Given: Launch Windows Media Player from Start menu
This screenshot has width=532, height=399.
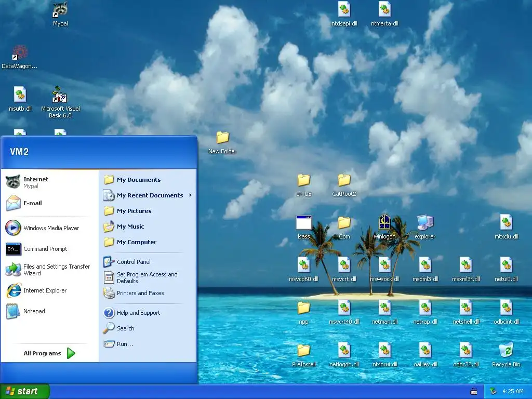Looking at the screenshot, I should [49, 228].
